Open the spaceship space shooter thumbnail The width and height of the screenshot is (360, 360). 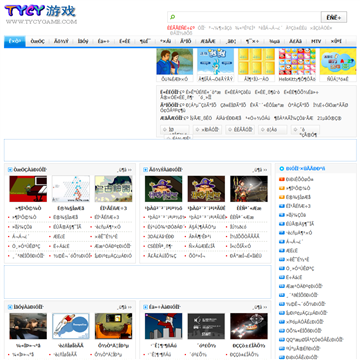tap(249, 326)
